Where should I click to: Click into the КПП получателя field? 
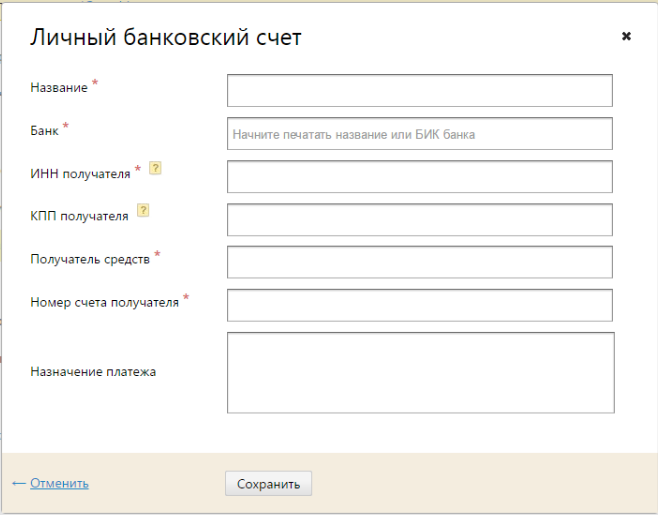(419, 219)
